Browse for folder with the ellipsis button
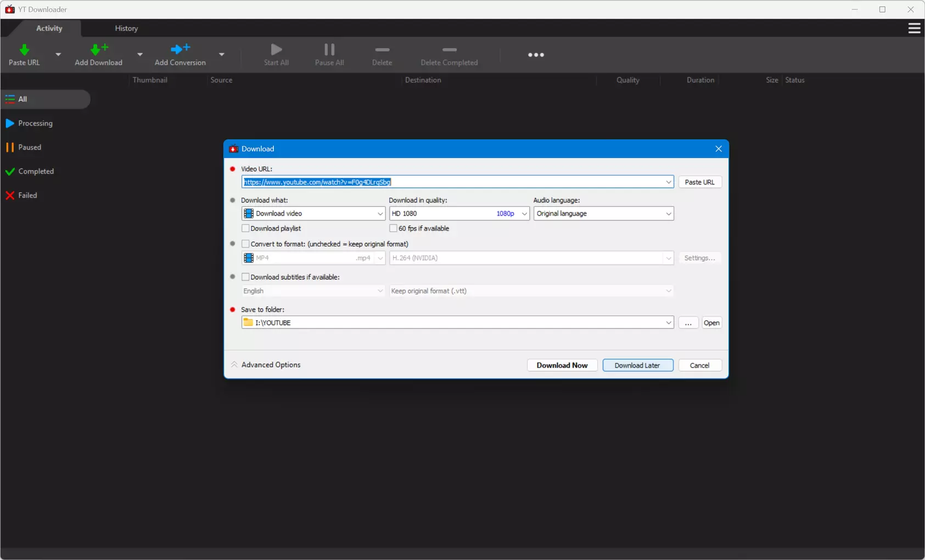Viewport: 925px width, 560px height. coord(688,323)
